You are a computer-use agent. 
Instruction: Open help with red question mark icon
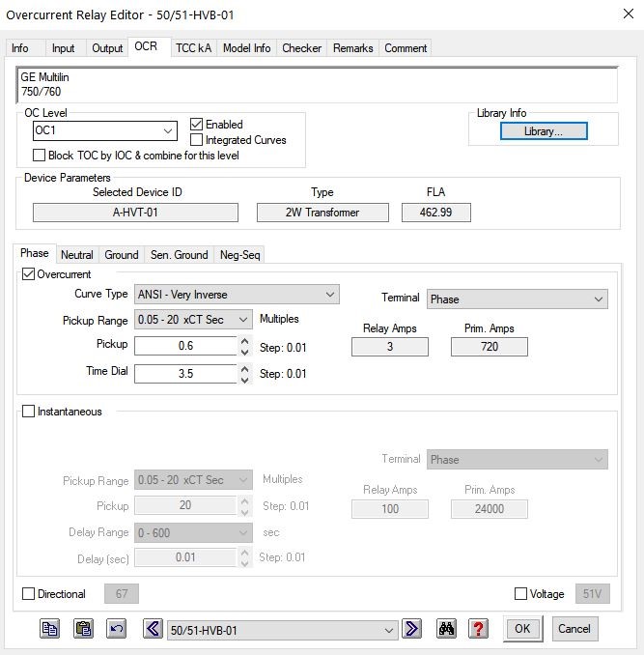tap(478, 628)
